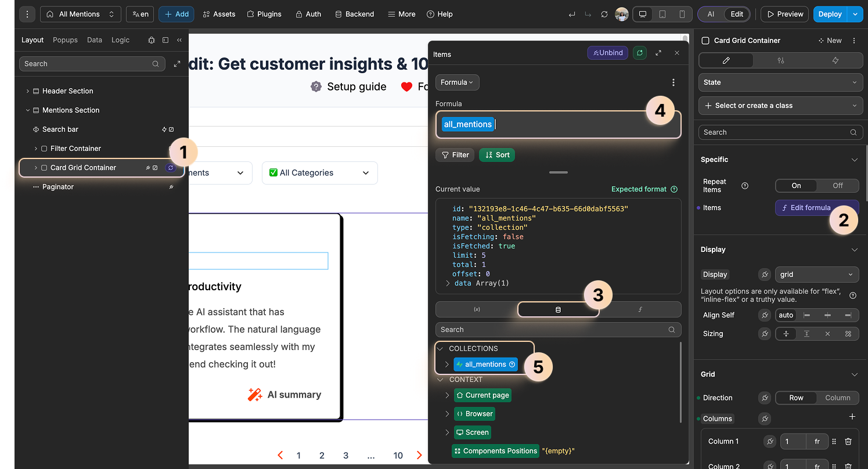Viewport: 868px width, 469px height.
Task: Click the bind plug icon next to Display
Action: pos(765,275)
